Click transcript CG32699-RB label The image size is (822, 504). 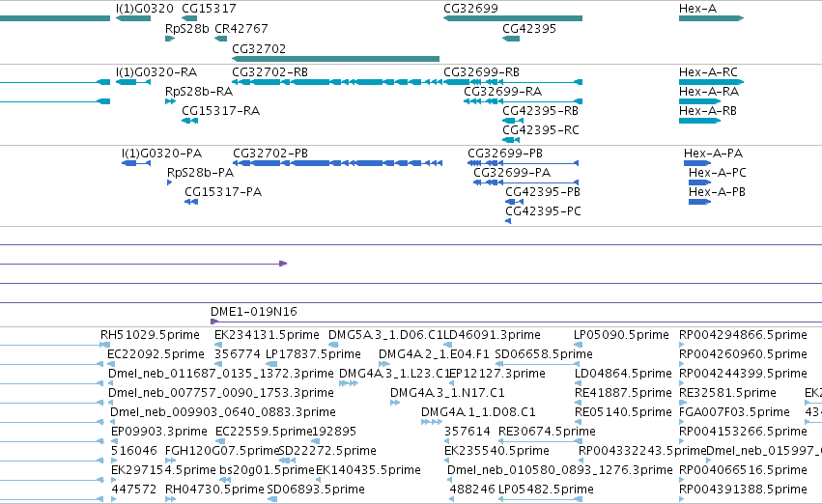point(481,71)
